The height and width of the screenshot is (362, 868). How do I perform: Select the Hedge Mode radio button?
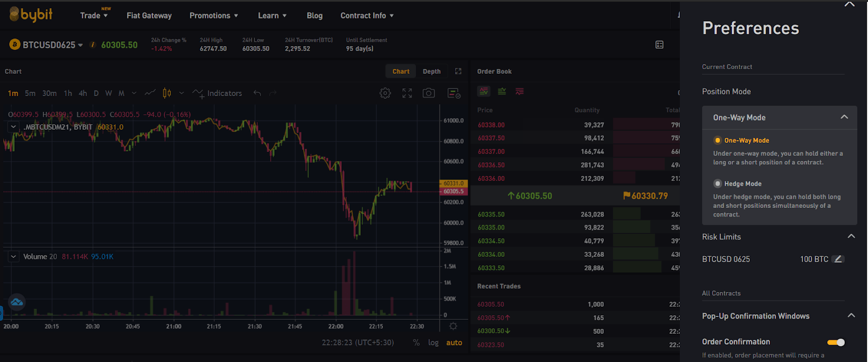click(x=718, y=183)
